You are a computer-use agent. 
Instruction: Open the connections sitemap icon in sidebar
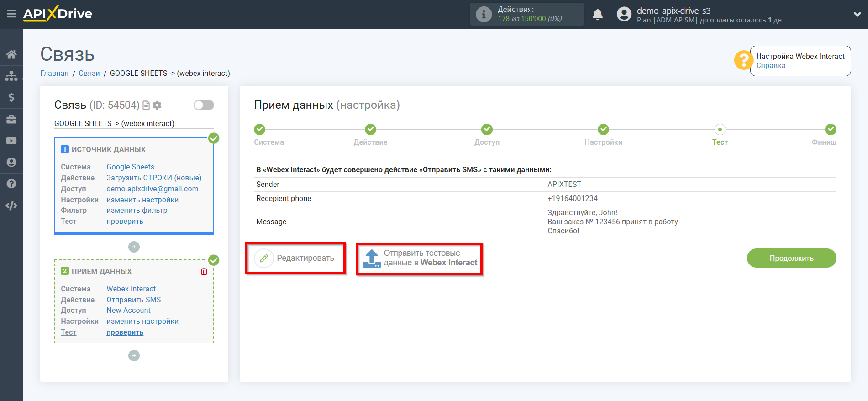[x=11, y=76]
